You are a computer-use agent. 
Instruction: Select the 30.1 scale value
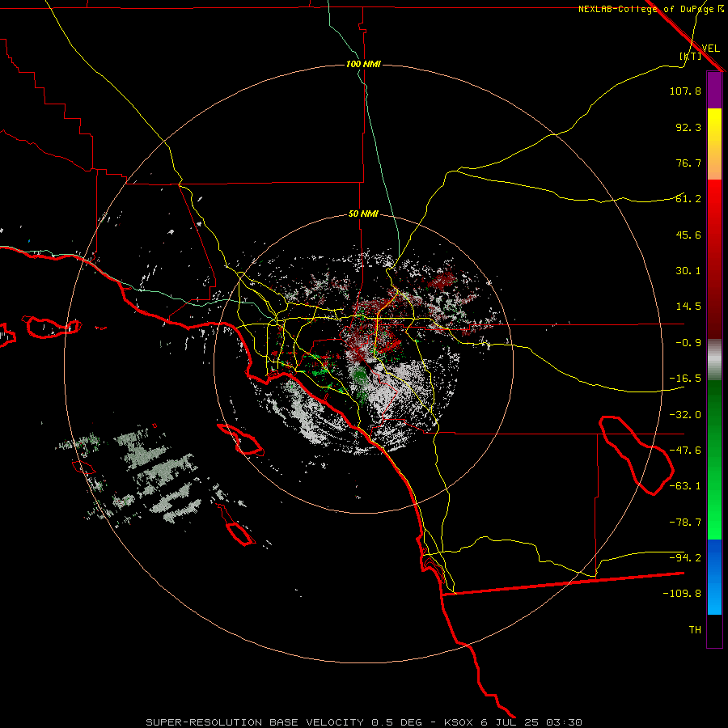pyautogui.click(x=688, y=271)
